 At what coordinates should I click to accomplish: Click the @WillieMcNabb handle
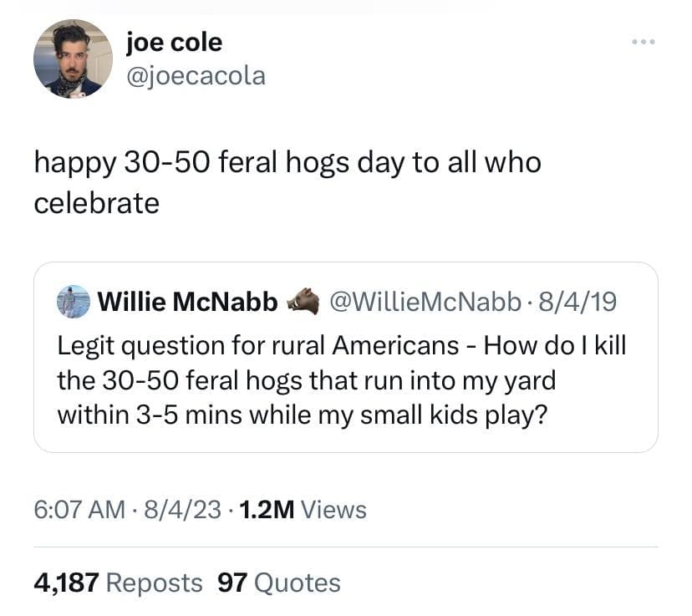423,303
